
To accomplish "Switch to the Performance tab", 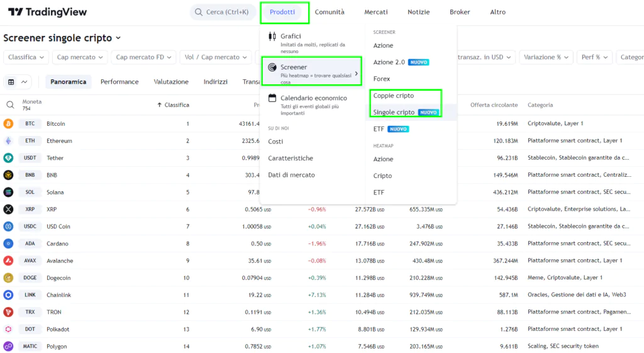I will coord(119,82).
